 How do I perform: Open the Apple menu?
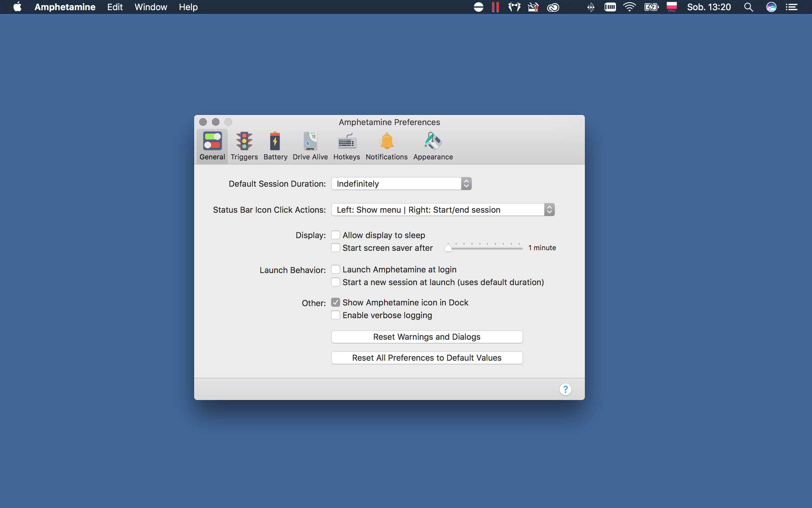tap(17, 7)
